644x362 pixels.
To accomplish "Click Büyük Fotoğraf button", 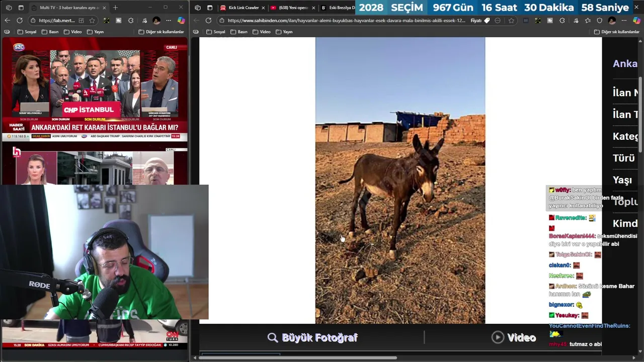I will click(x=312, y=337).
